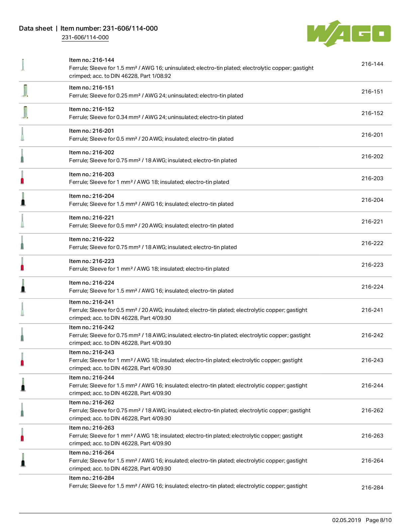Select the red 216-203 ferrule icon

click(22, 177)
